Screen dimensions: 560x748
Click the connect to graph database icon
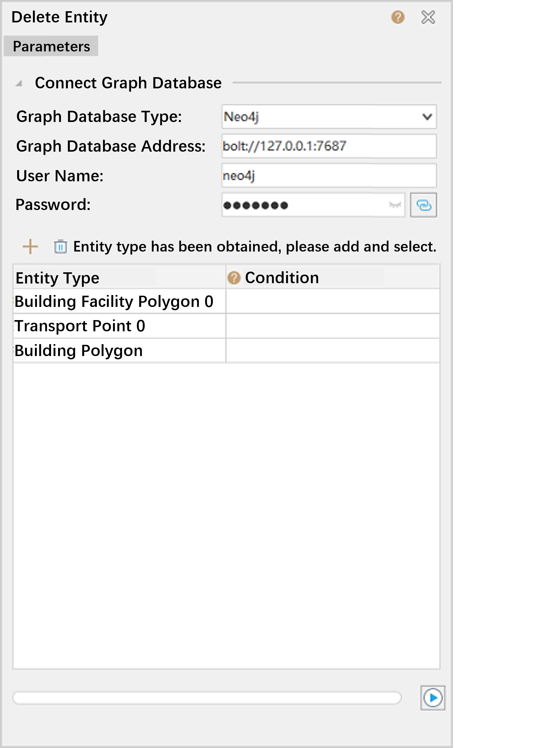click(x=423, y=205)
